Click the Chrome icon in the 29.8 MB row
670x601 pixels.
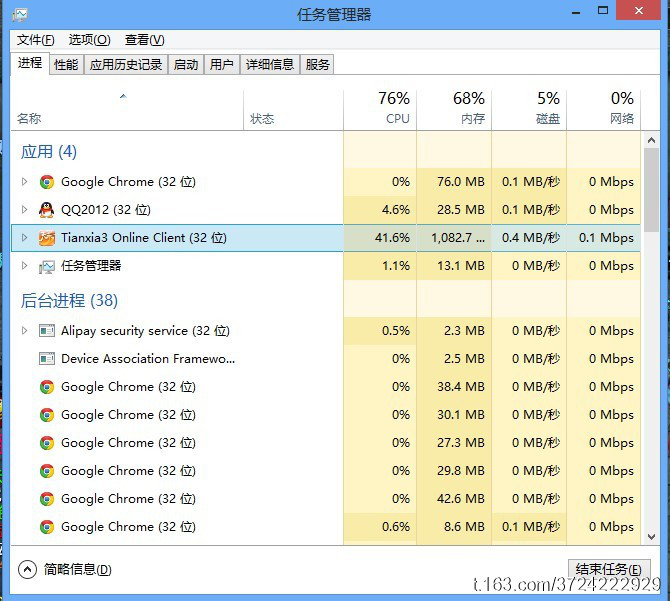point(47,471)
